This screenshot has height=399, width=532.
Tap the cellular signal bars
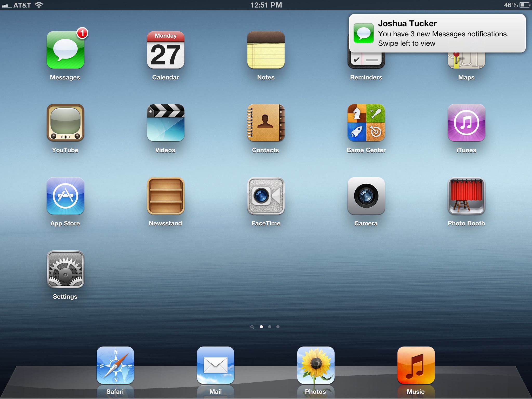point(6,6)
